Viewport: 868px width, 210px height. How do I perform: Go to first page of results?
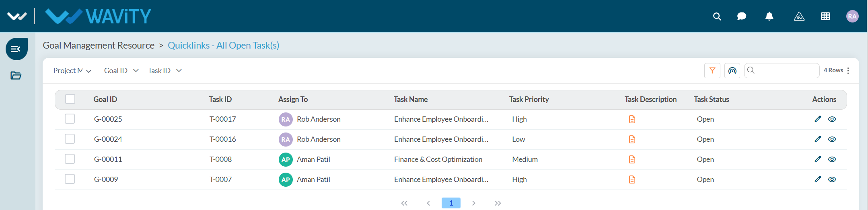(x=404, y=203)
